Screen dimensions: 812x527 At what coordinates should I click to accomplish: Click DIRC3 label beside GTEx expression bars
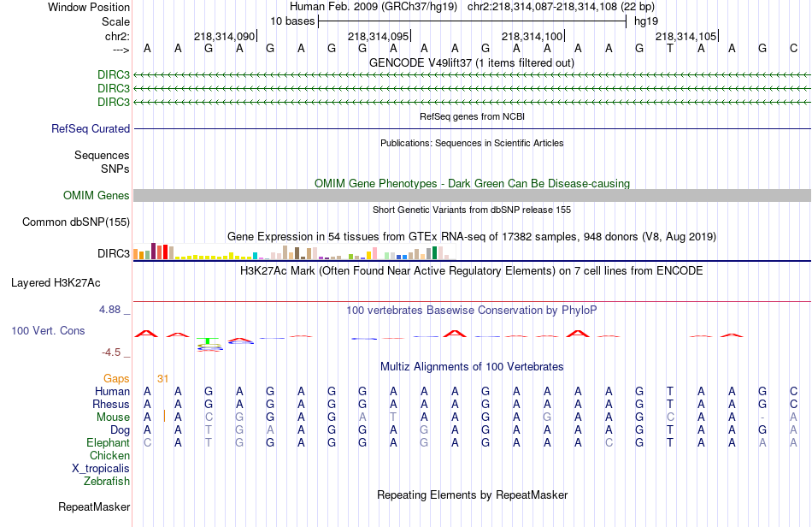click(x=114, y=253)
